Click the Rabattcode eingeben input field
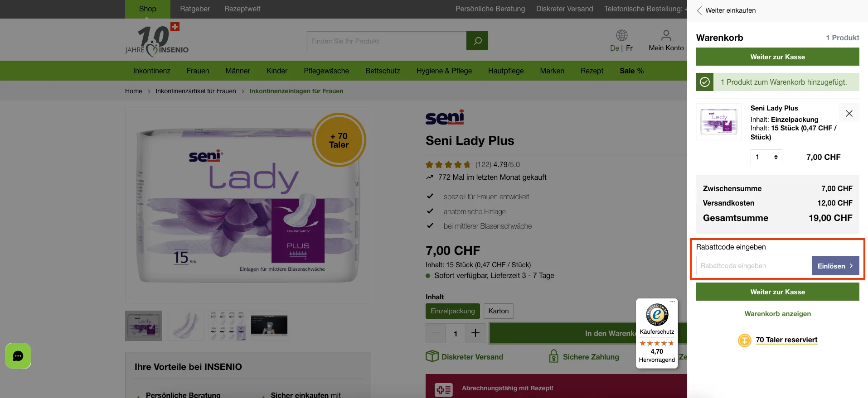The height and width of the screenshot is (398, 868). click(x=754, y=266)
